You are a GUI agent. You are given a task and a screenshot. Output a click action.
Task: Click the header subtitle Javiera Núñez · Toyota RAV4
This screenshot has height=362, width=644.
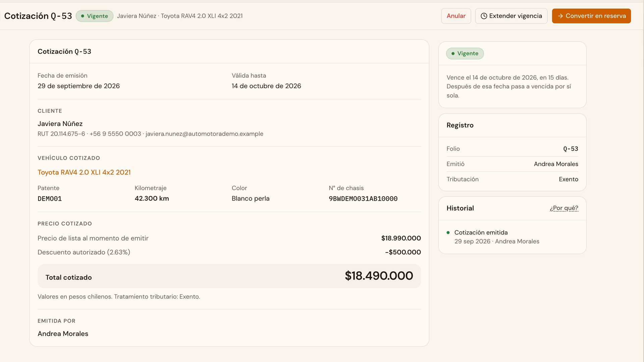click(180, 16)
